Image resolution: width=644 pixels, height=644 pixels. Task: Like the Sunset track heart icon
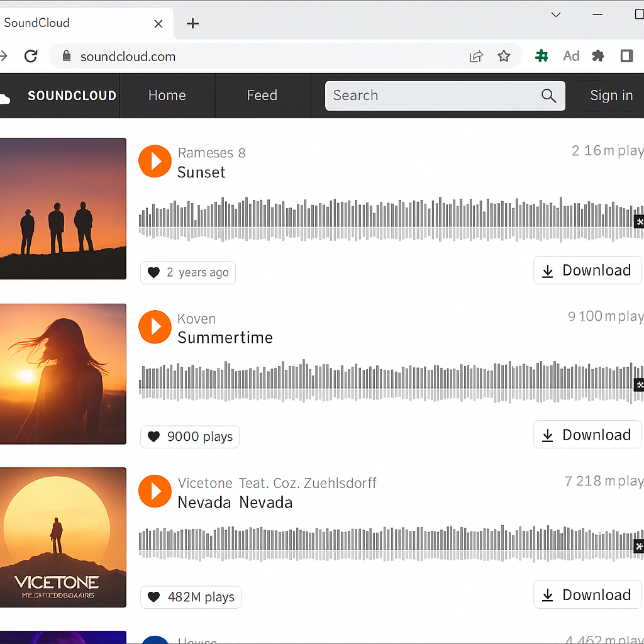[x=154, y=272]
